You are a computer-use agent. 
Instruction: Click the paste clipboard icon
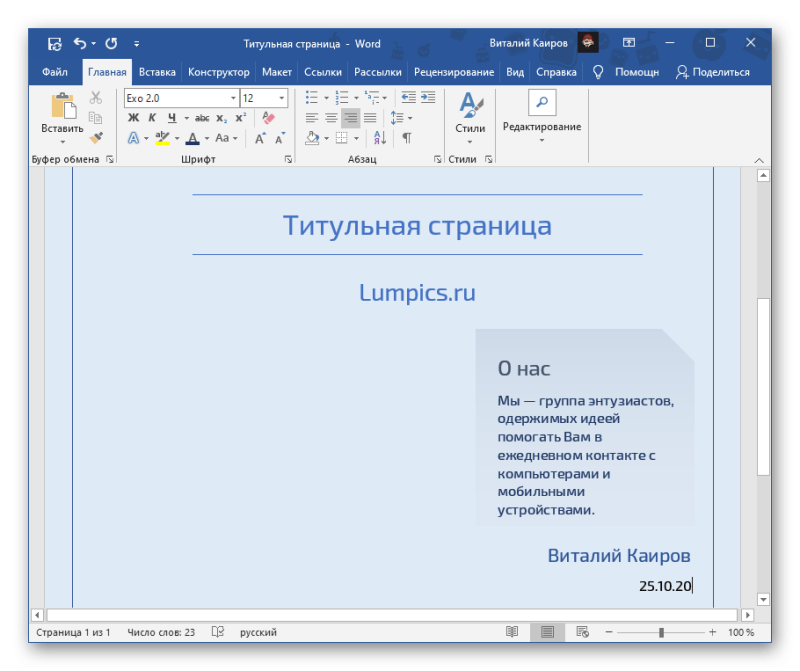(63, 106)
